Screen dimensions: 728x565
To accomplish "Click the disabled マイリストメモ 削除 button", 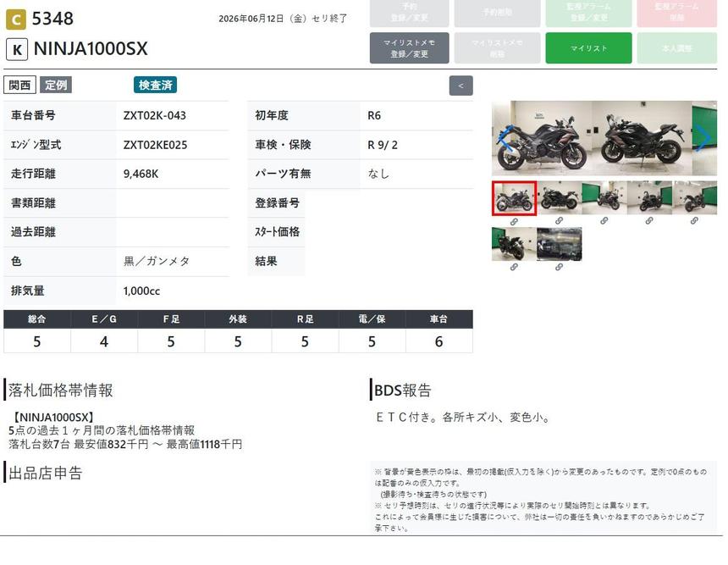I will pos(497,47).
